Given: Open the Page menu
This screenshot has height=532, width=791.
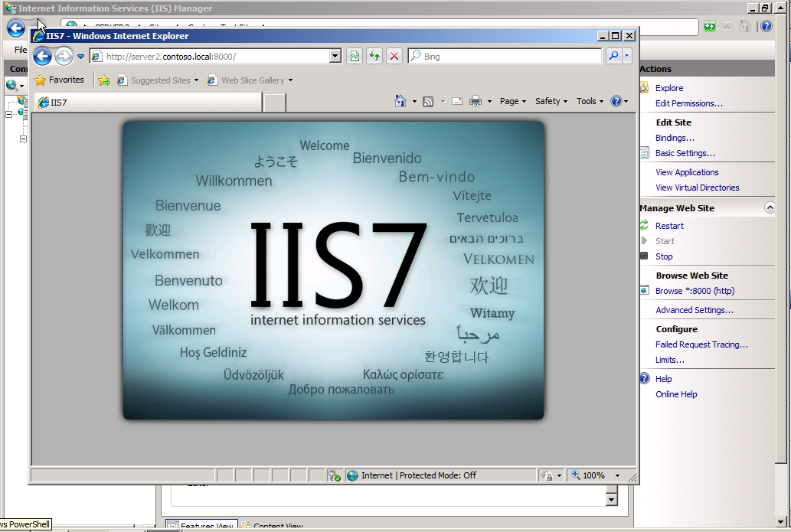Looking at the screenshot, I should [513, 101].
